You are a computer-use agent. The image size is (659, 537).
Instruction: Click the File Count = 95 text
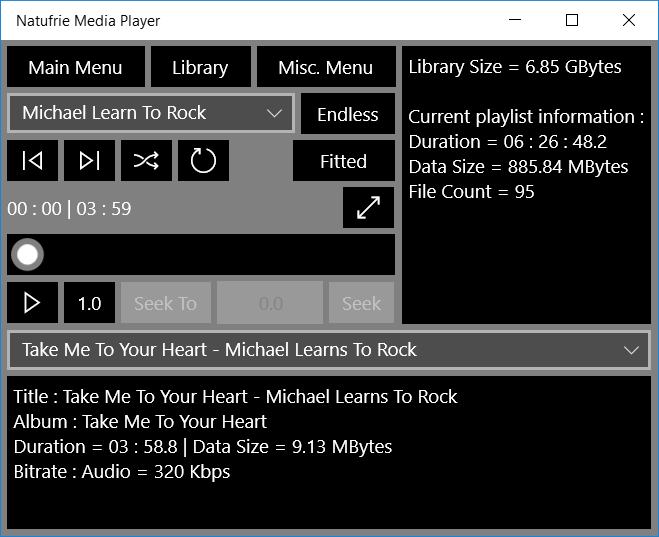coord(471,192)
